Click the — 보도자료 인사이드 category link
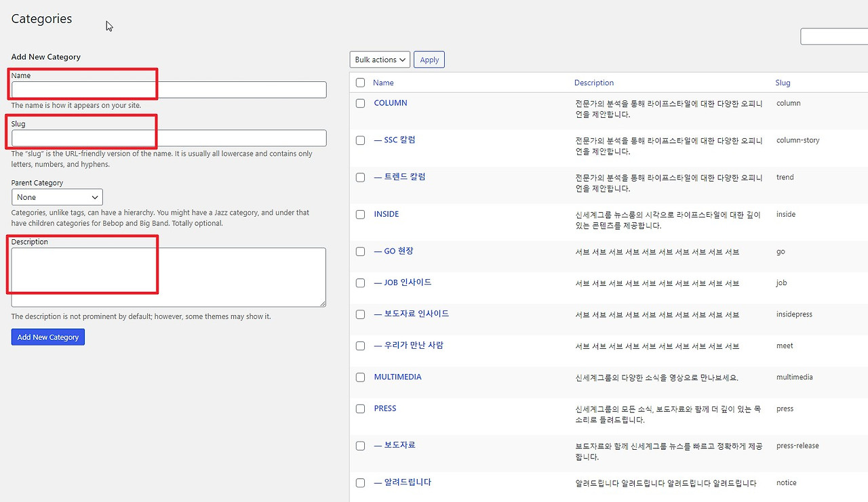Image resolution: width=868 pixels, height=502 pixels. [412, 314]
